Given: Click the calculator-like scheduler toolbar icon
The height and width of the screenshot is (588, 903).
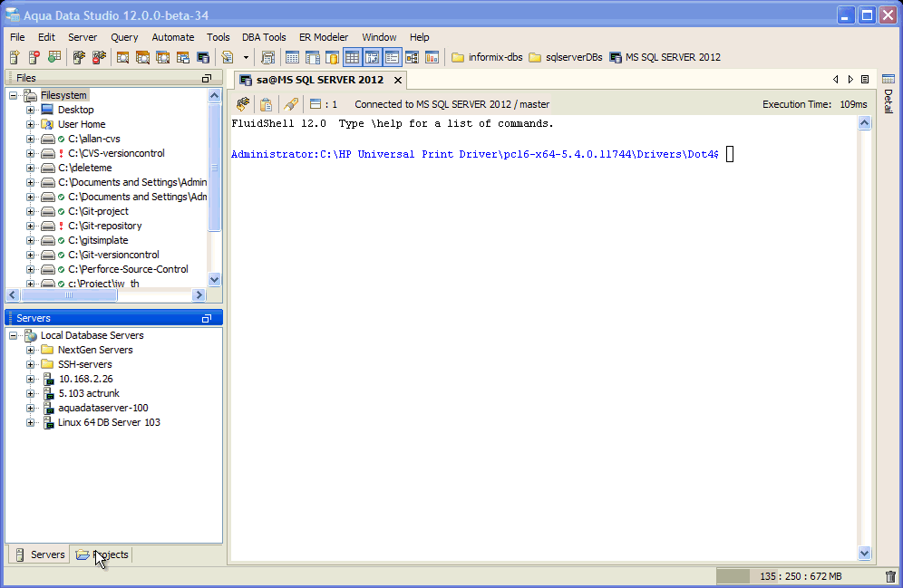Looking at the screenshot, I should pyautogui.click(x=267, y=57).
